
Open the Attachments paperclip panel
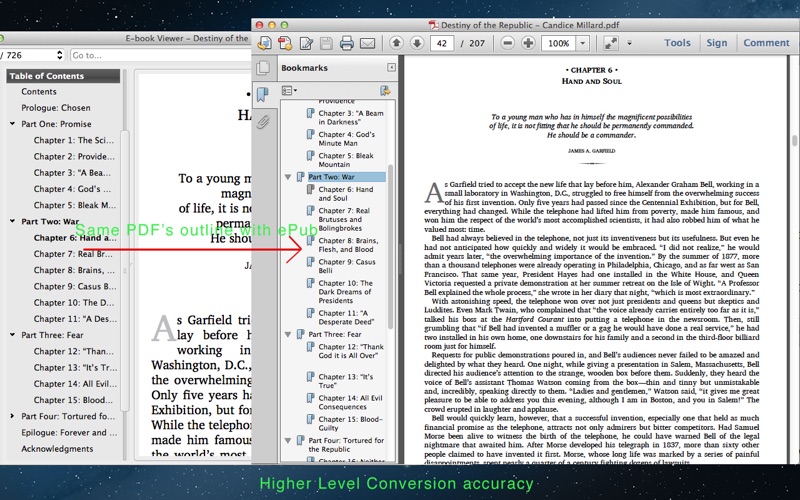[263, 121]
